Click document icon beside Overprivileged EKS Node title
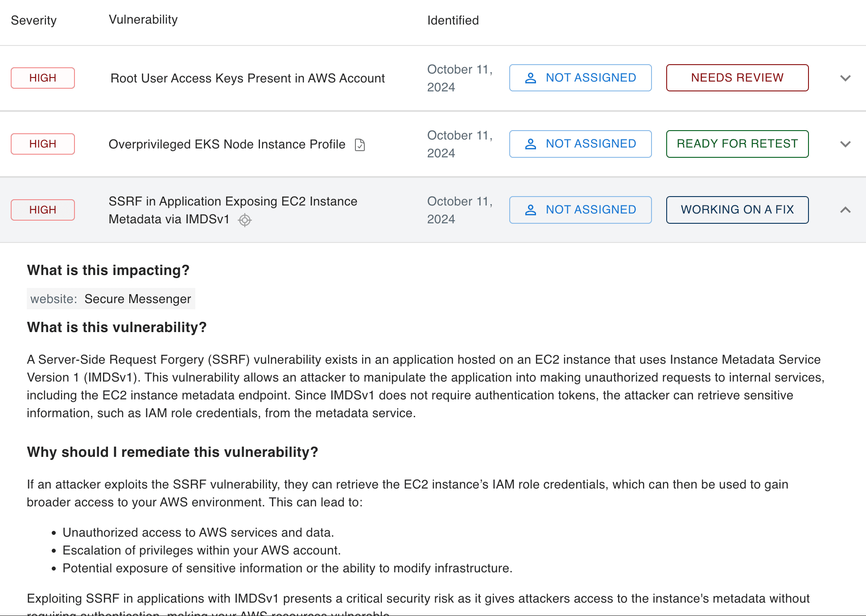 click(360, 145)
